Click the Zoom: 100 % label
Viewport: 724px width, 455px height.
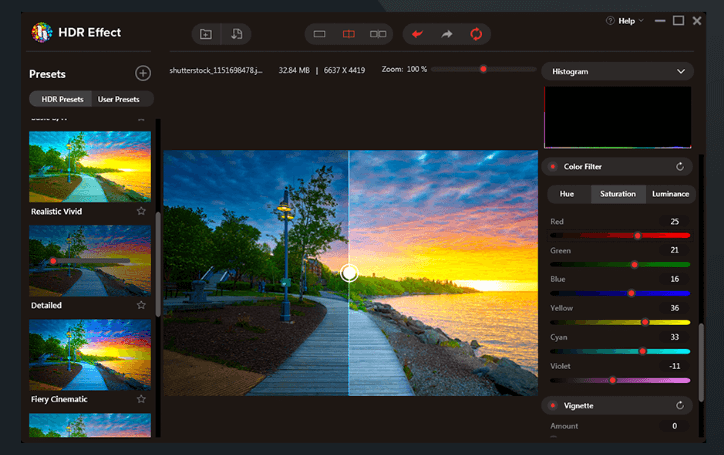[404, 69]
